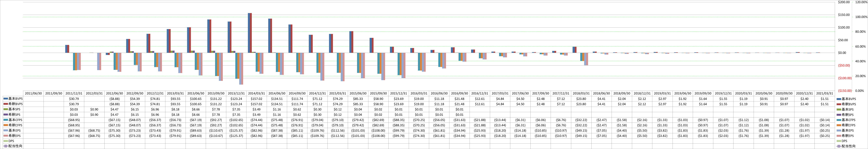868x149 pixels.
Task: Select 基本EPS cell ($112.56) for 2015/03/31
Action: click(x=338, y=130)
